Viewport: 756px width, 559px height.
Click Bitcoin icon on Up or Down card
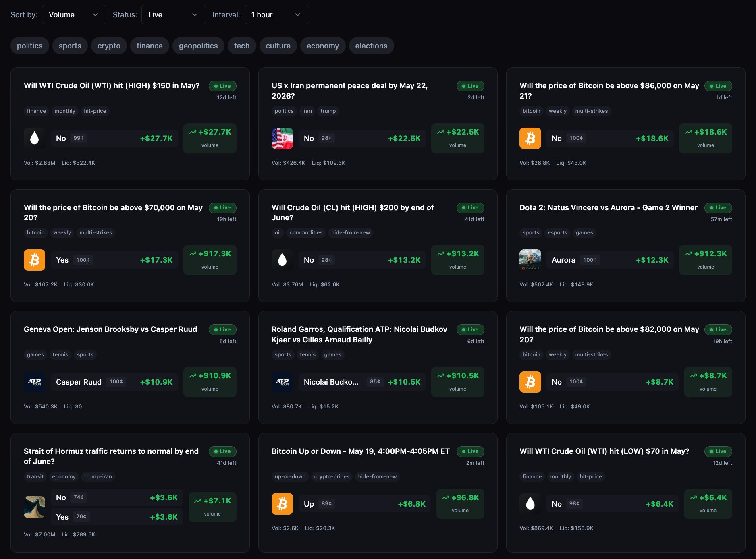coord(282,503)
